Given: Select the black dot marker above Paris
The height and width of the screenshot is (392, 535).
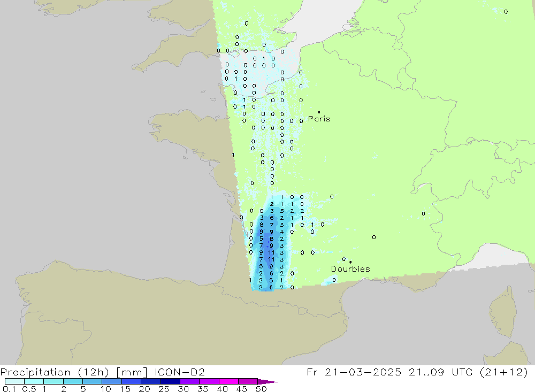Looking at the screenshot, I should (x=319, y=112).
